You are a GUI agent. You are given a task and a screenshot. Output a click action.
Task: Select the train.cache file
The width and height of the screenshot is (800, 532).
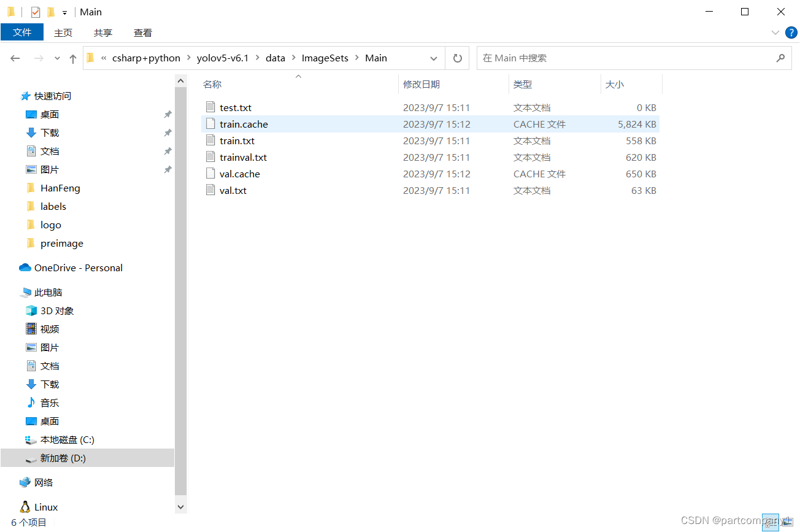click(x=430, y=124)
